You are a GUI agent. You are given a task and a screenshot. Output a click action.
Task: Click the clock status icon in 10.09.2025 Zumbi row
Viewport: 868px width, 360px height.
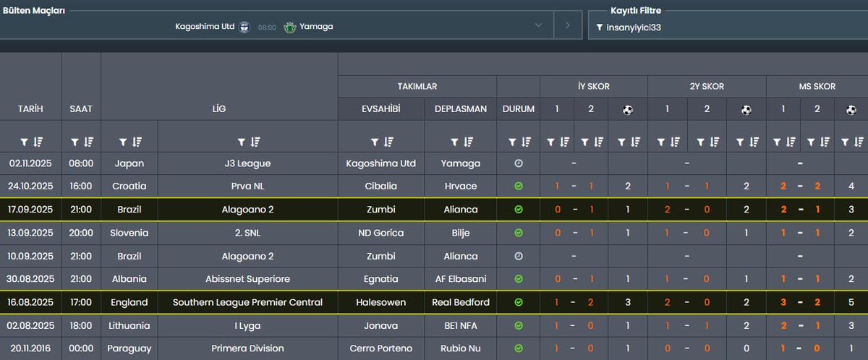tap(518, 256)
